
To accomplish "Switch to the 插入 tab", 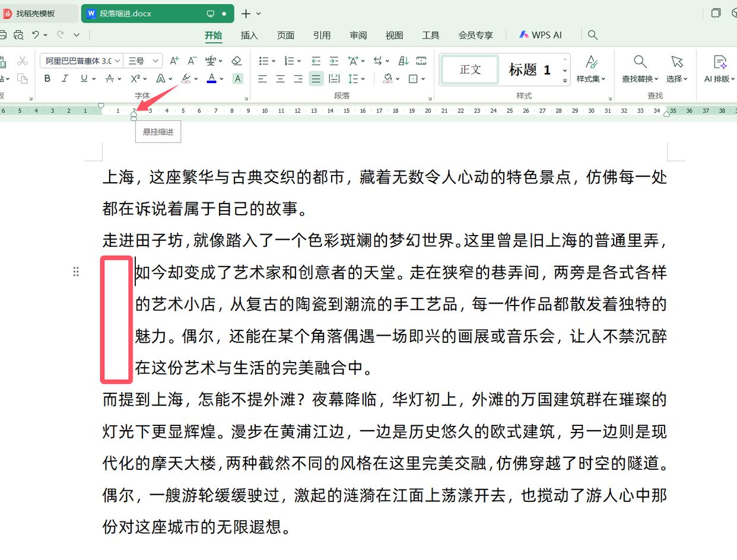I will (249, 35).
